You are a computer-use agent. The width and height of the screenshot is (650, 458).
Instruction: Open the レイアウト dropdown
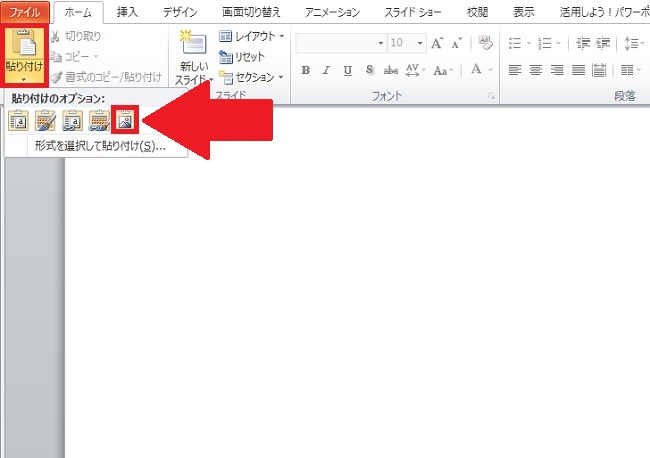click(x=252, y=36)
